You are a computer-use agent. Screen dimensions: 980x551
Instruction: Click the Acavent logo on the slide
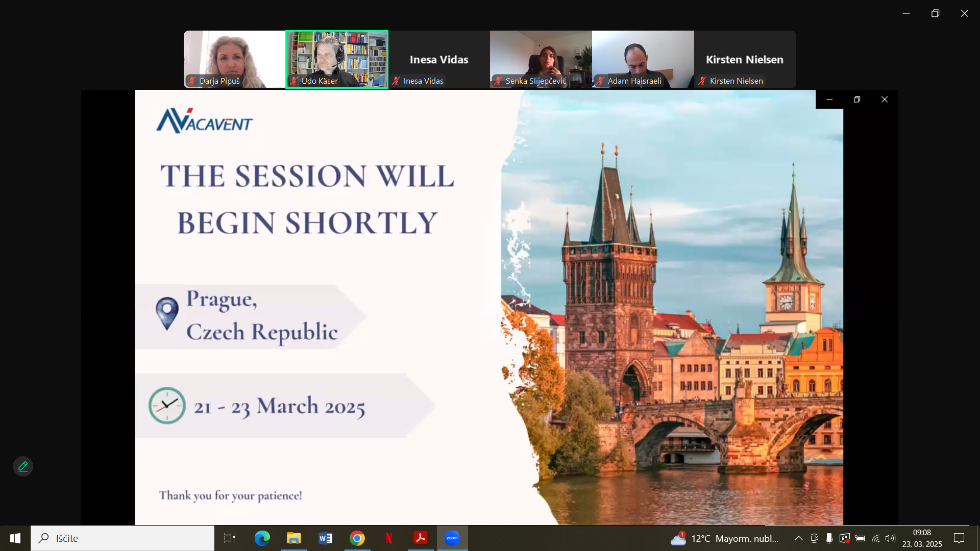(x=204, y=120)
